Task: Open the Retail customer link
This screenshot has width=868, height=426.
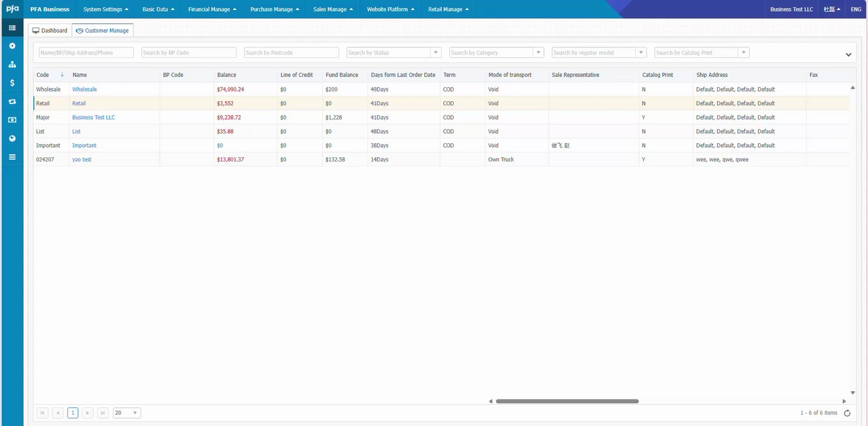Action: [79, 104]
